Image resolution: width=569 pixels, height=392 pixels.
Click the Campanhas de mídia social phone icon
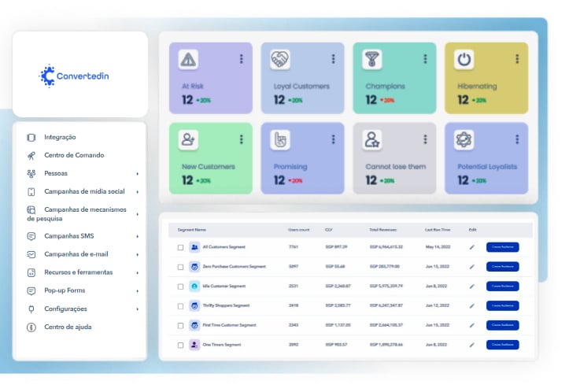point(31,191)
